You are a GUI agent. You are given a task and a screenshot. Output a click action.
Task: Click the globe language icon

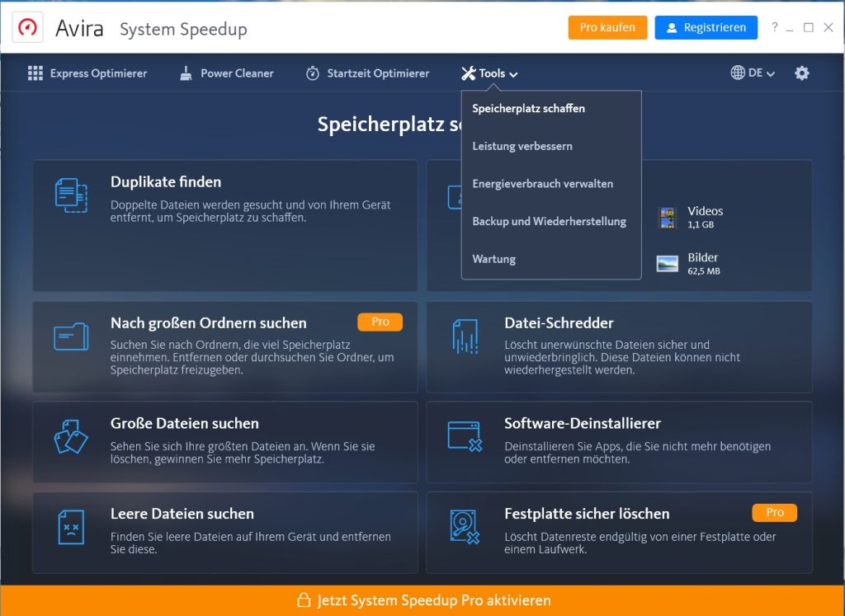point(737,73)
